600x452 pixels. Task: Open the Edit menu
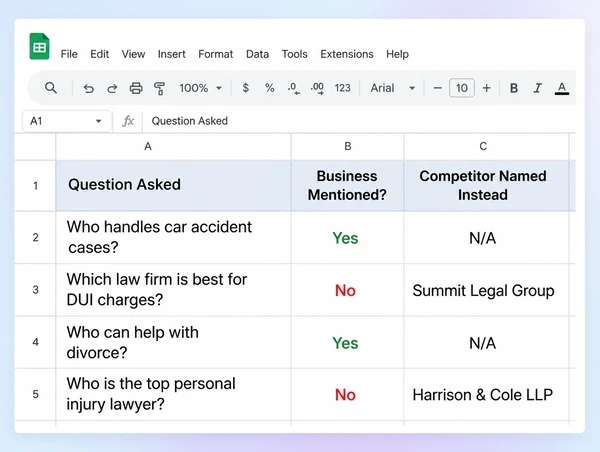99,54
